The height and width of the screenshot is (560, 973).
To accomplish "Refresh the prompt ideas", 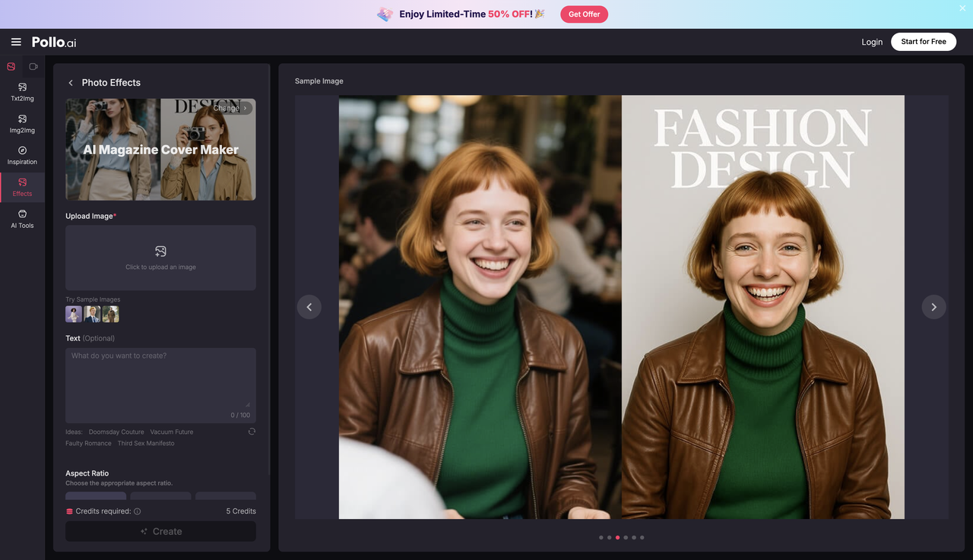I will [252, 432].
